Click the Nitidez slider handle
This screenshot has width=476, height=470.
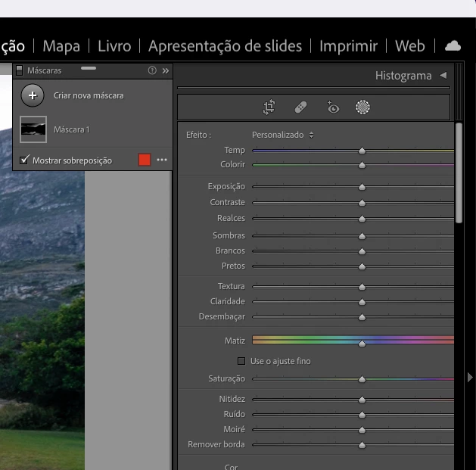pyautogui.click(x=362, y=400)
